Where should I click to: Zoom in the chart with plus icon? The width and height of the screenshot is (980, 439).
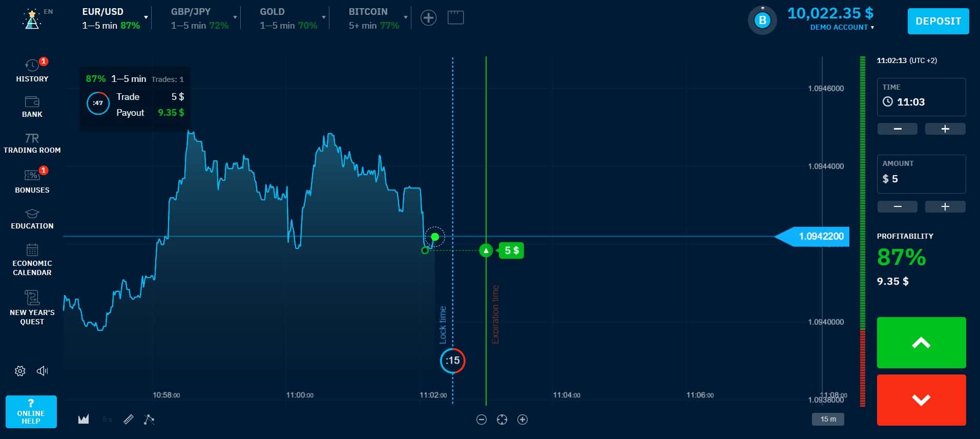click(x=523, y=420)
